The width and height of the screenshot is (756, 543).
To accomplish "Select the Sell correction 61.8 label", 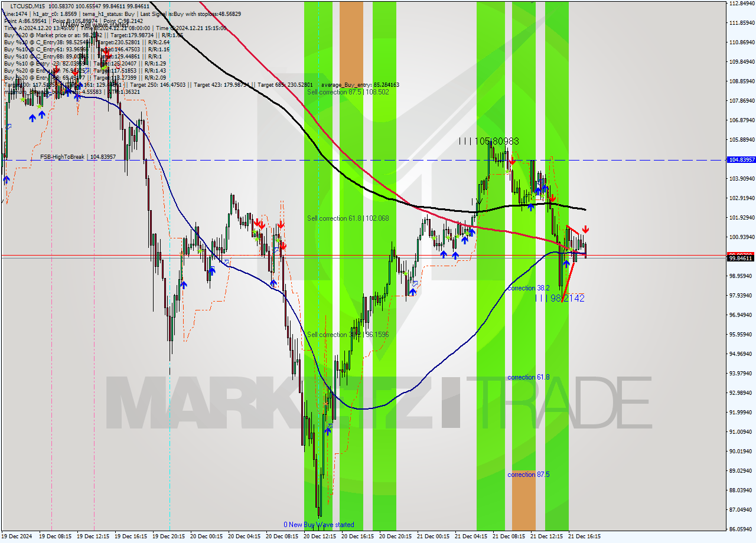I will coord(348,218).
